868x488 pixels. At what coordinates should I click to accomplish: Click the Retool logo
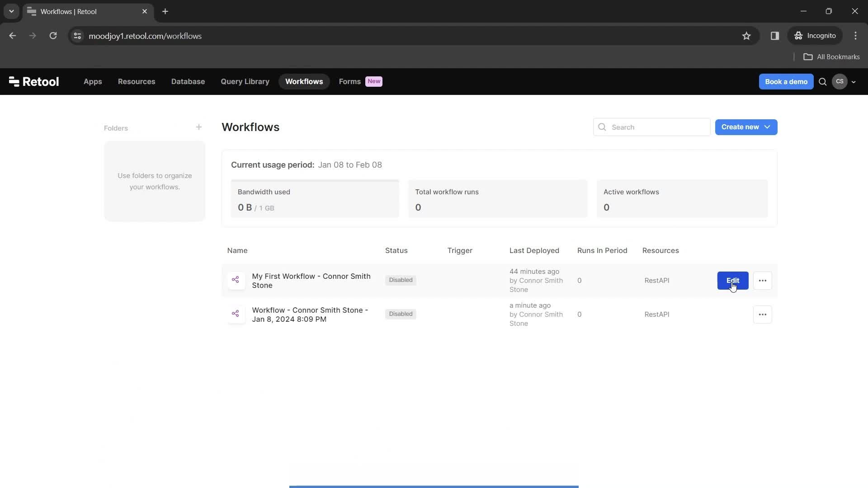[34, 82]
